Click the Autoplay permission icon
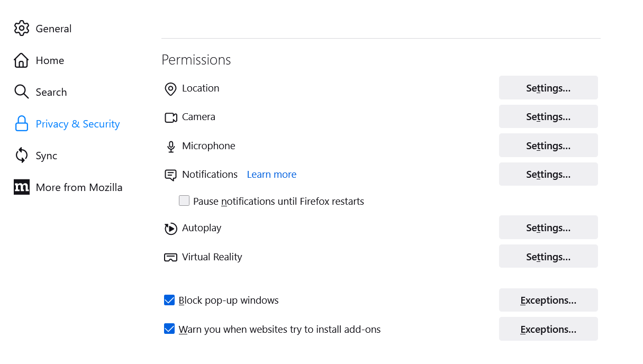The image size is (643, 364). coord(170,229)
